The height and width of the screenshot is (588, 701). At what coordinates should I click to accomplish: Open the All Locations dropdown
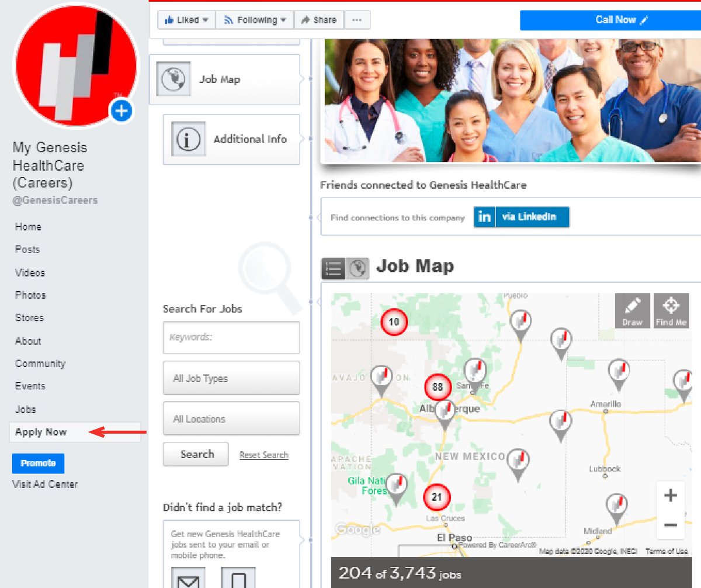click(231, 418)
